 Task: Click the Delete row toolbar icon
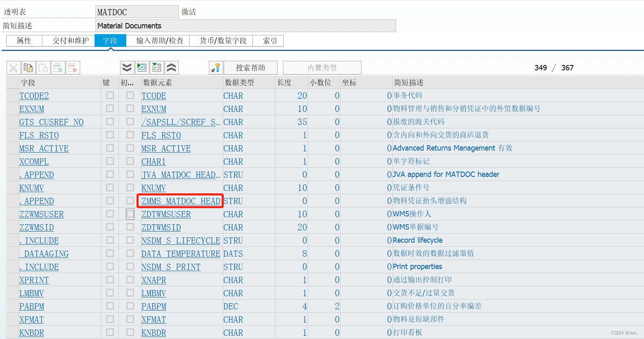(x=73, y=68)
